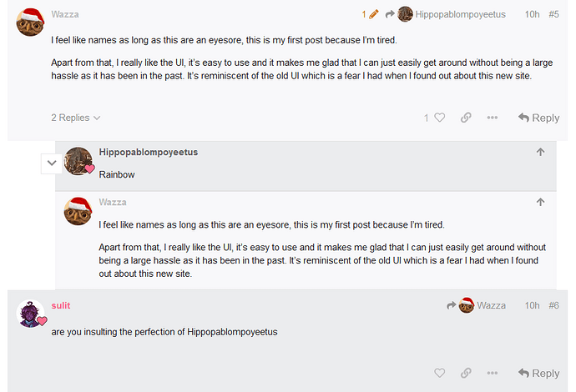Click sulit's purple avatar image
The height and width of the screenshot is (392, 576).
coord(30,314)
